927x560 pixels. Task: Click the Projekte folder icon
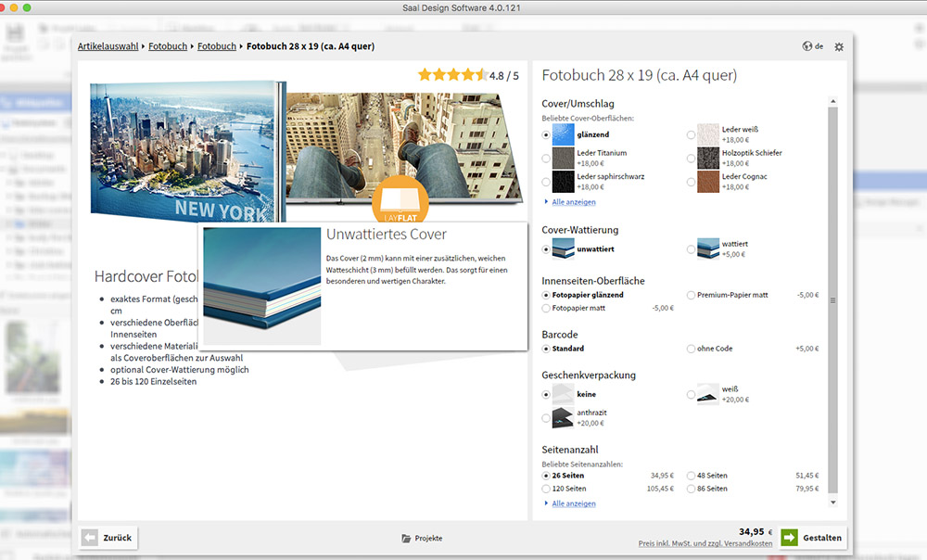tap(406, 538)
